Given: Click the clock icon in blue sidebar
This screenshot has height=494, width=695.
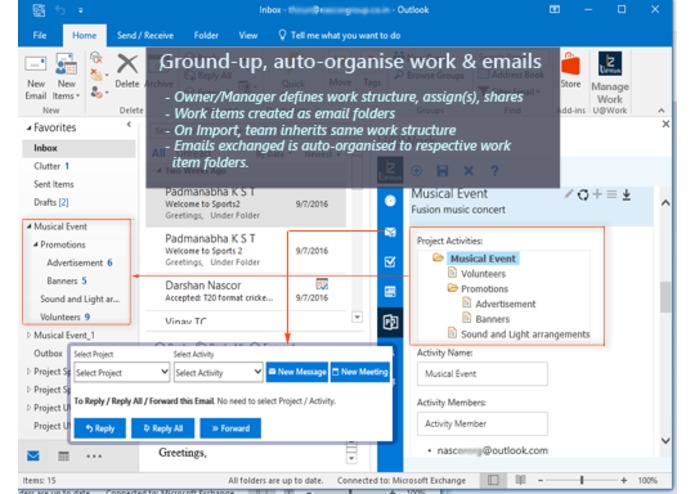Looking at the screenshot, I should pos(390,201).
